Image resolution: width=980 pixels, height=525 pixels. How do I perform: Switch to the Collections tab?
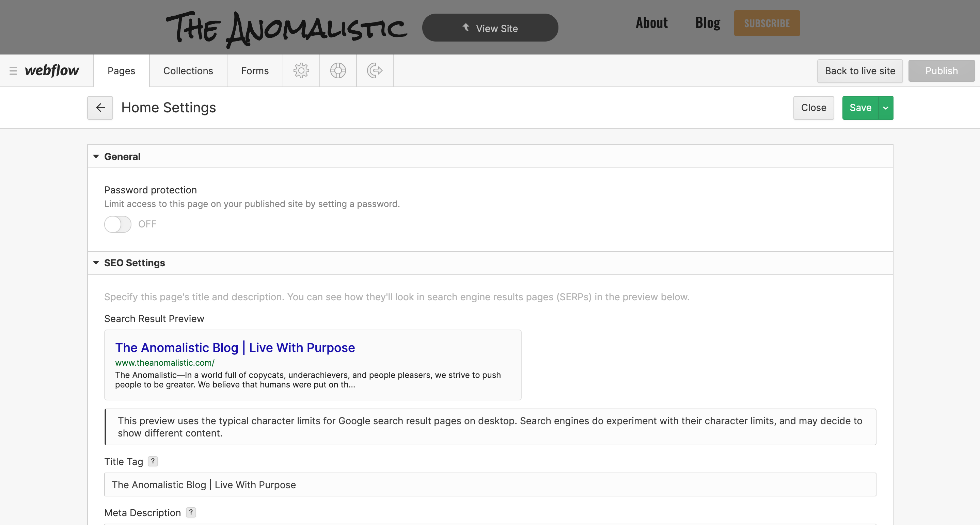click(x=188, y=71)
